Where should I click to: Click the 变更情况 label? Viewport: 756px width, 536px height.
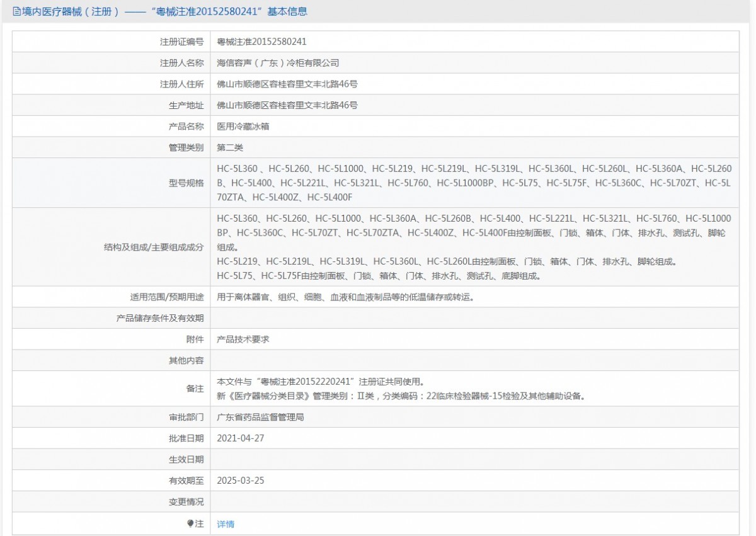pos(186,502)
